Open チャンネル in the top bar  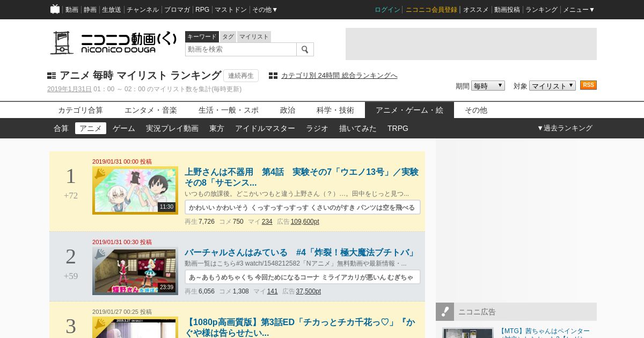tap(143, 10)
